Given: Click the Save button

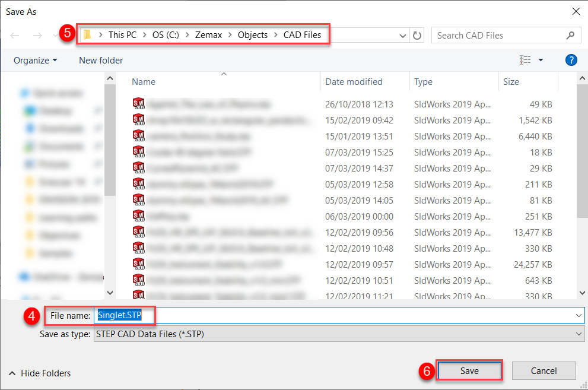Looking at the screenshot, I should [x=469, y=371].
